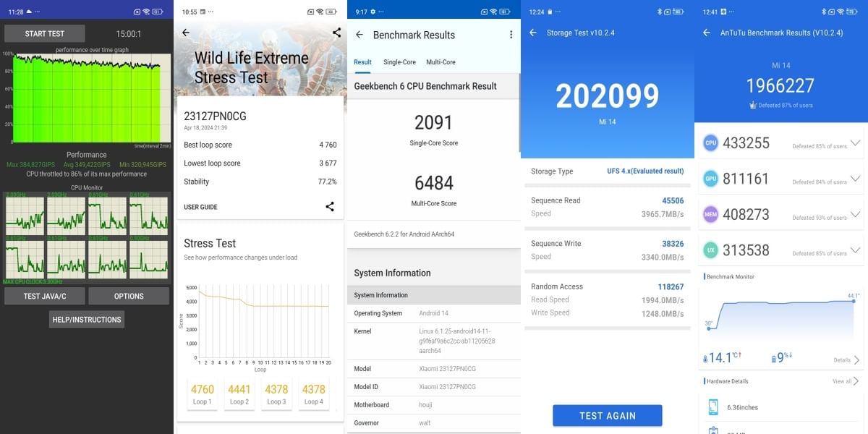868x434 pixels.
Task: Tap the share icon on Wild Life Extreme screen
Action: [335, 33]
